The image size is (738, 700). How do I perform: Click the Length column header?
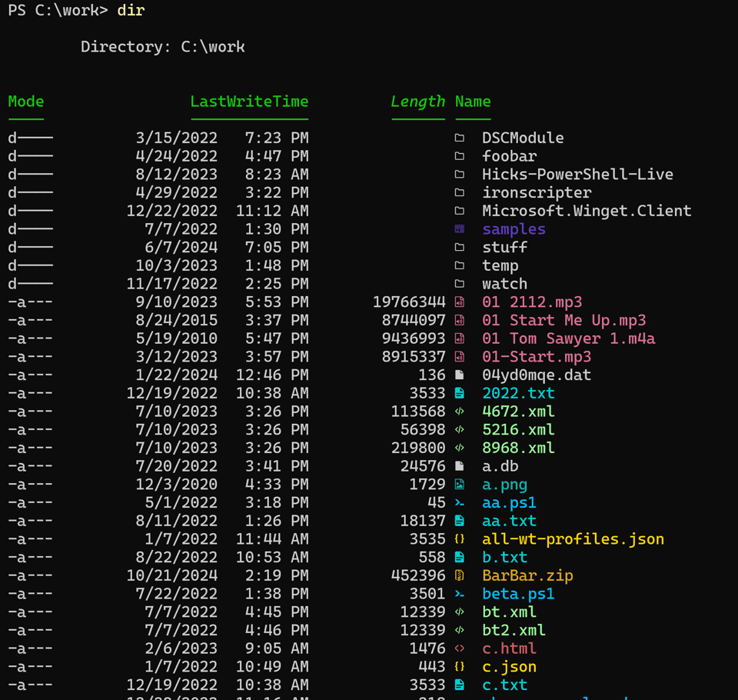pyautogui.click(x=418, y=102)
